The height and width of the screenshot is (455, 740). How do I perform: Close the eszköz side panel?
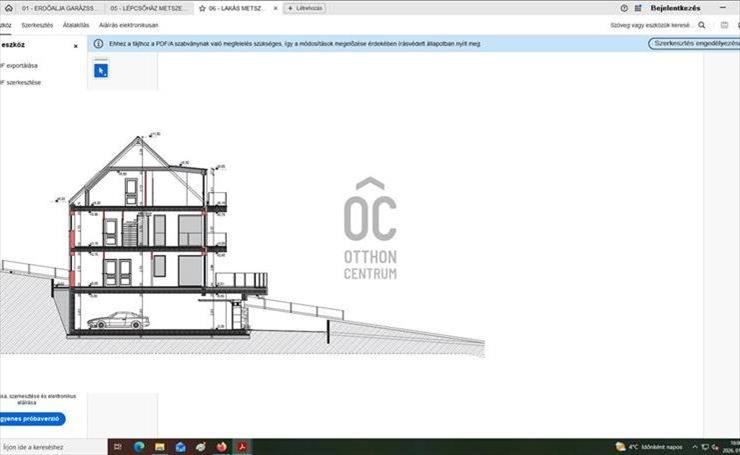(76, 46)
